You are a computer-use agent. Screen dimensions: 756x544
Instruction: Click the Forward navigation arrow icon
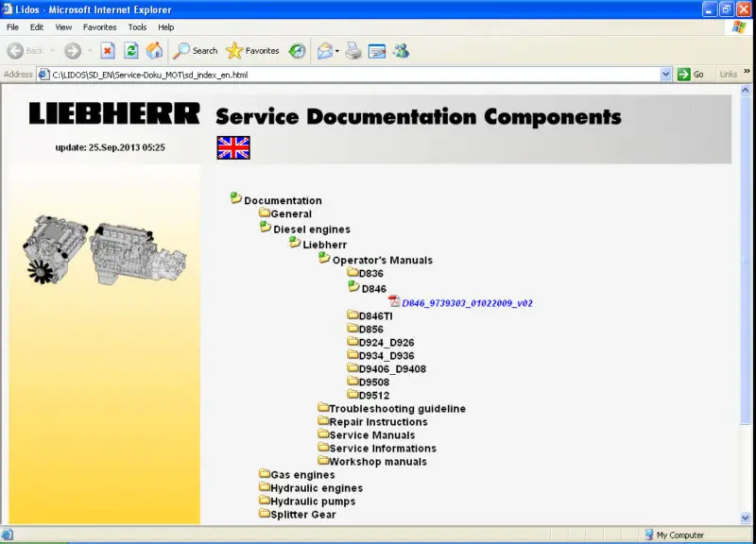(73, 51)
